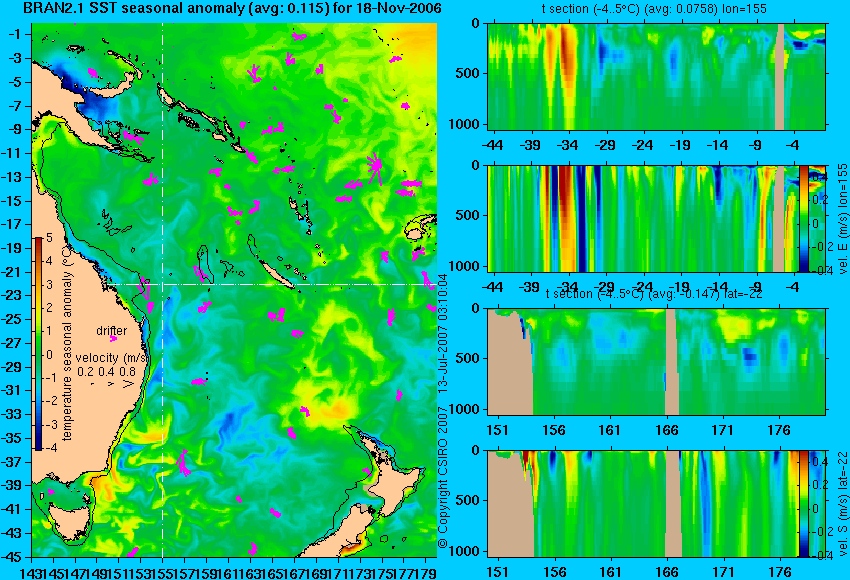Click the 1000 depth label of the vel. E section
Image resolution: width=850 pixels, height=580 pixels.
click(x=464, y=266)
